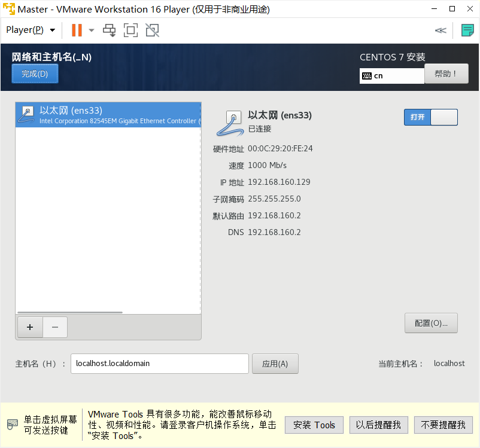Click the keyboard icon in the VMware hint bar
The height and width of the screenshot is (448, 480).
click(x=12, y=425)
